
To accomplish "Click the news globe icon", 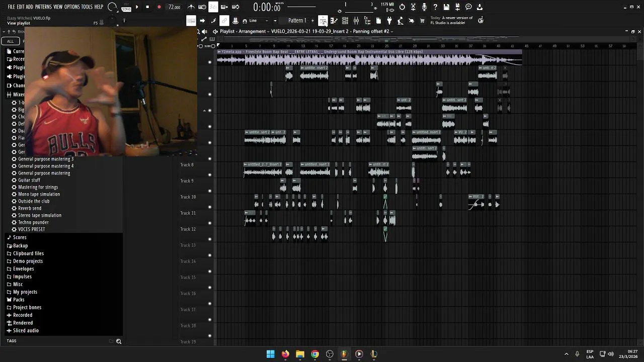I will (x=480, y=20).
